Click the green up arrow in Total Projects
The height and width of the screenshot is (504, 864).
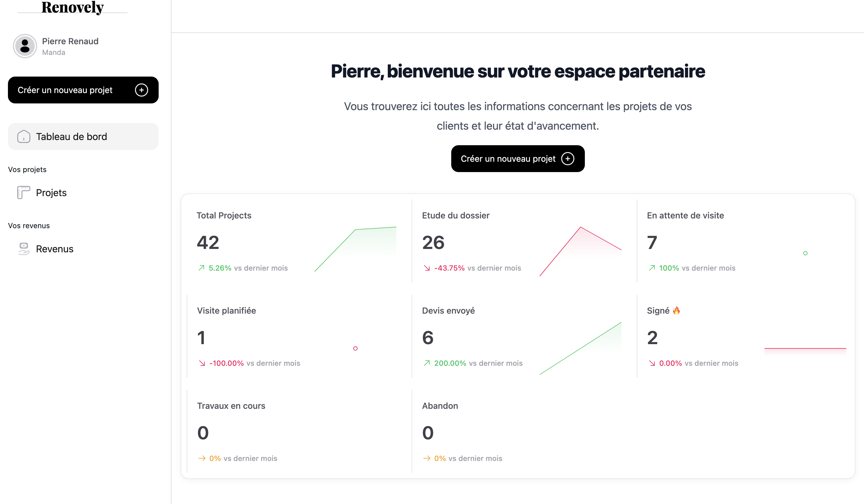[x=201, y=268]
